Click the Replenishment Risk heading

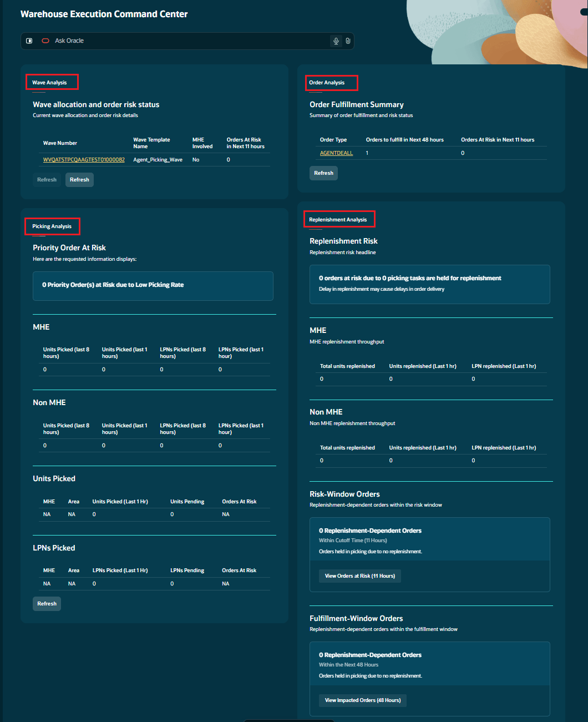click(343, 241)
